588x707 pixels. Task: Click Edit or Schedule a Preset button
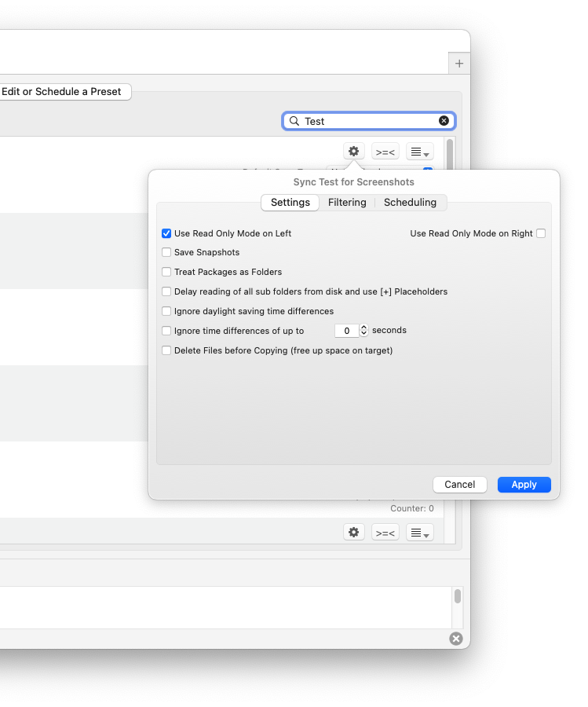(63, 92)
